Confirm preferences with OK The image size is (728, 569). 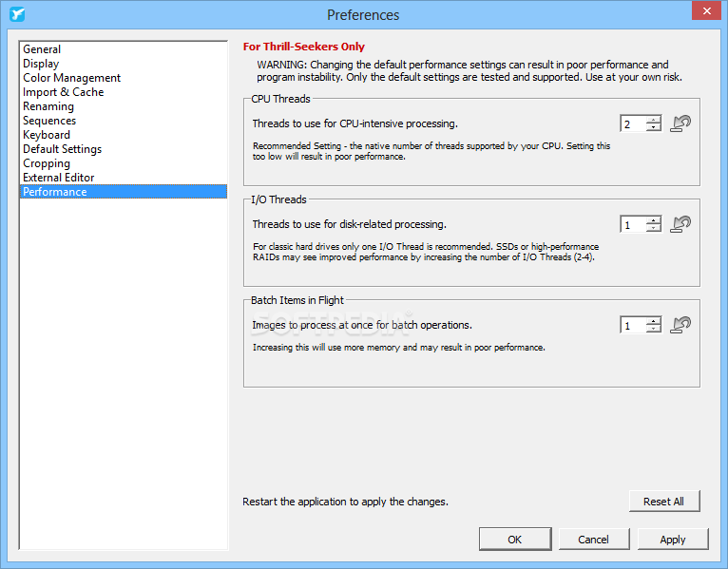click(515, 540)
